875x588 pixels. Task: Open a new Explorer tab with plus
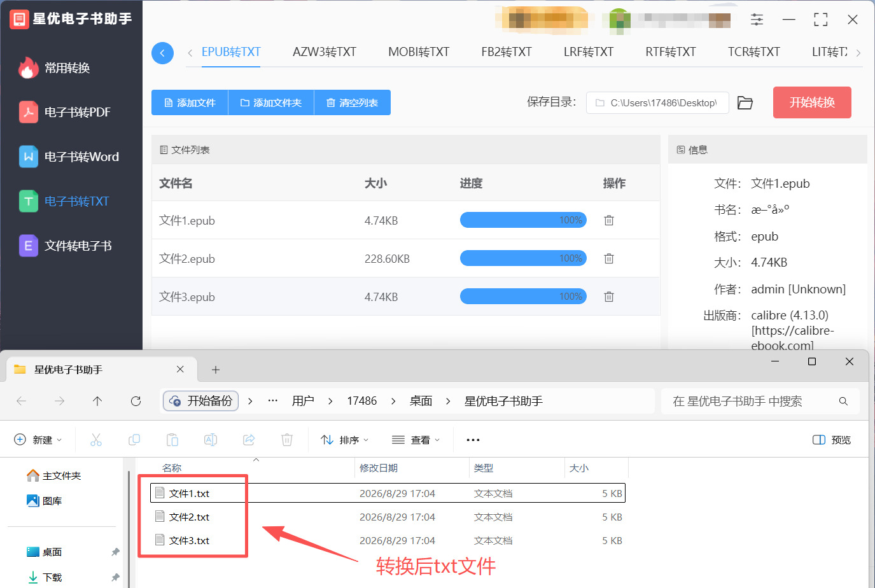coord(216,370)
